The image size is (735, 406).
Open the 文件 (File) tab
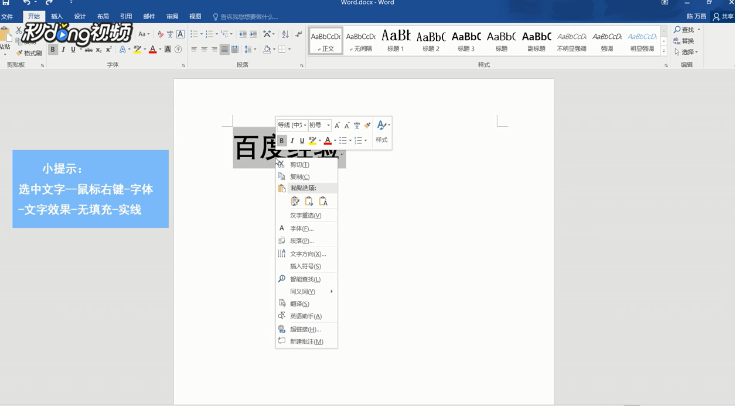[8, 16]
